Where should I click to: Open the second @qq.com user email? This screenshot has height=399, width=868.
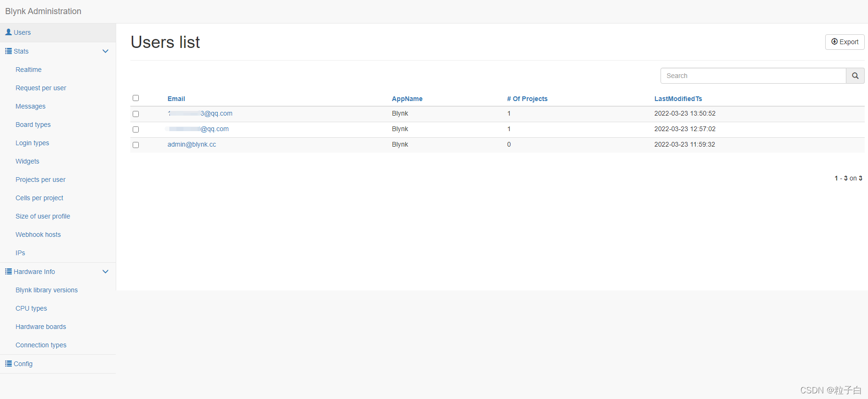tap(198, 129)
